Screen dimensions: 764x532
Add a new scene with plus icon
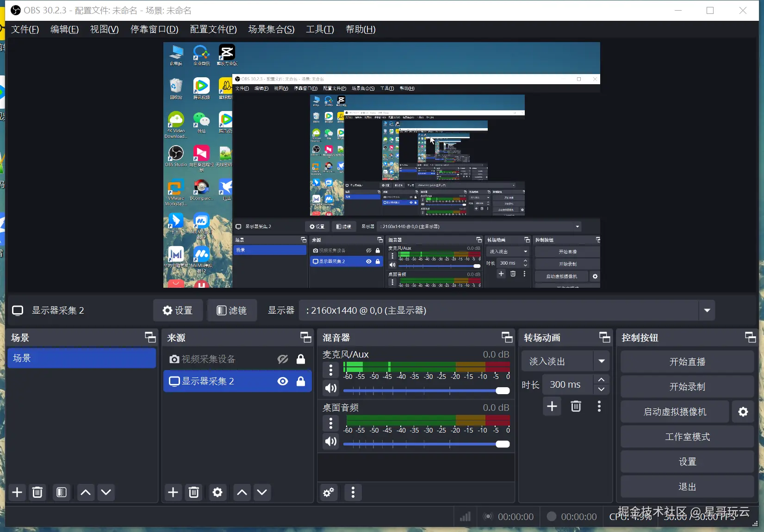tap(17, 492)
